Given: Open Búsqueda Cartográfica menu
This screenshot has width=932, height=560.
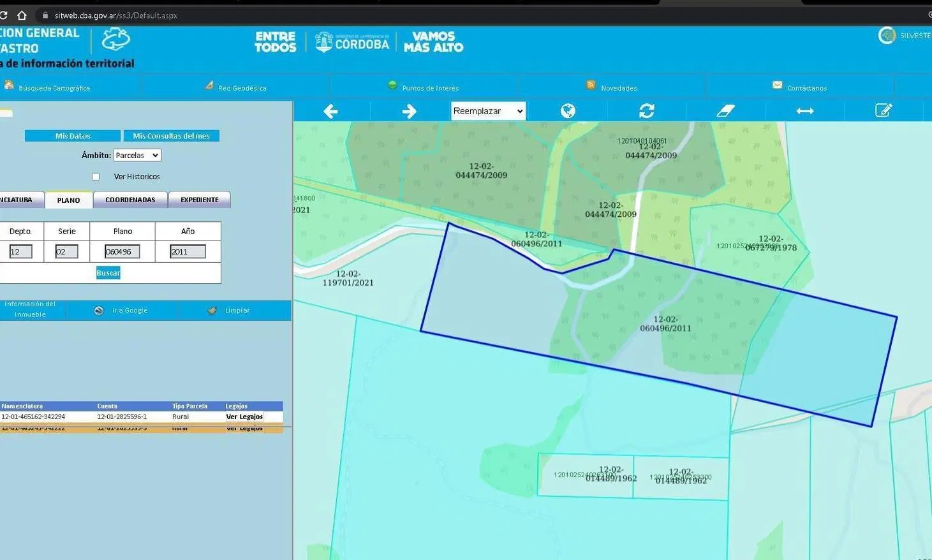Looking at the screenshot, I should [x=54, y=88].
